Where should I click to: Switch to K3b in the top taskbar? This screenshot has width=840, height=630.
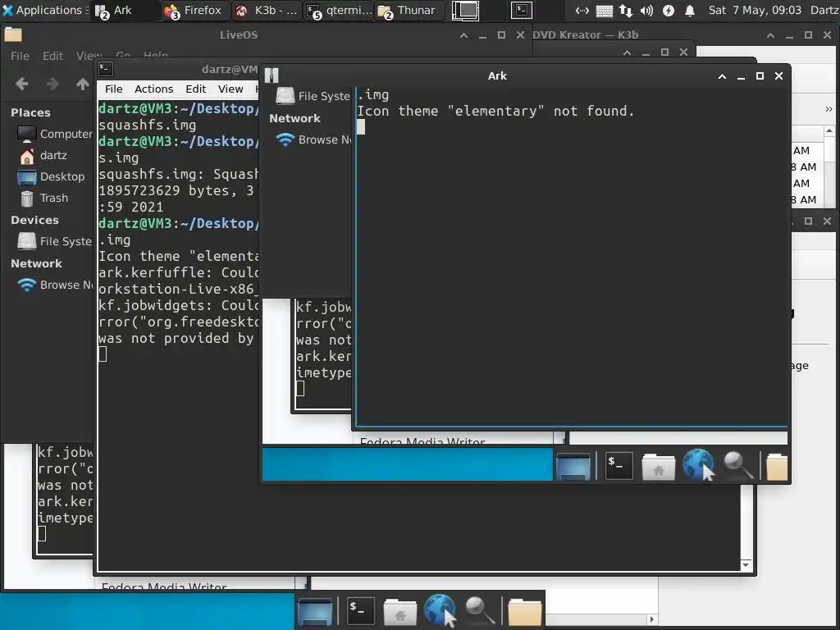pyautogui.click(x=267, y=10)
